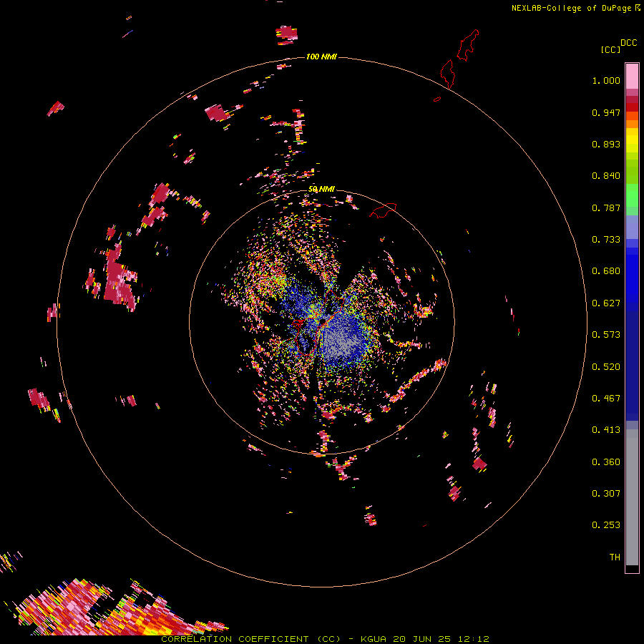Select the 0.893 scale value
The image size is (644, 644).
(x=606, y=144)
